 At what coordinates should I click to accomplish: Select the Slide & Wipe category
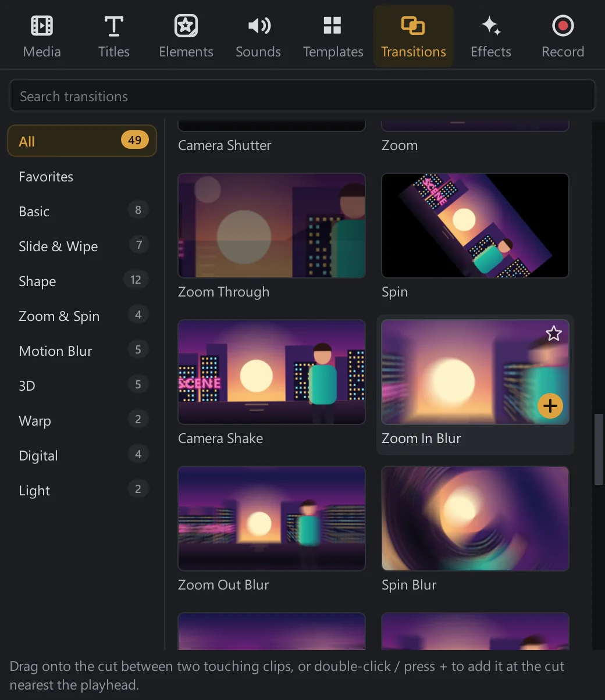tap(82, 247)
